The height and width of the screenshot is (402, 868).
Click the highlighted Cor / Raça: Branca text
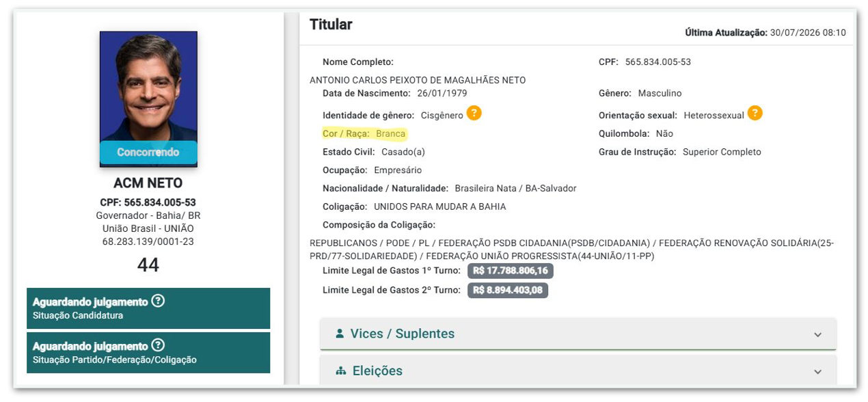tap(364, 133)
